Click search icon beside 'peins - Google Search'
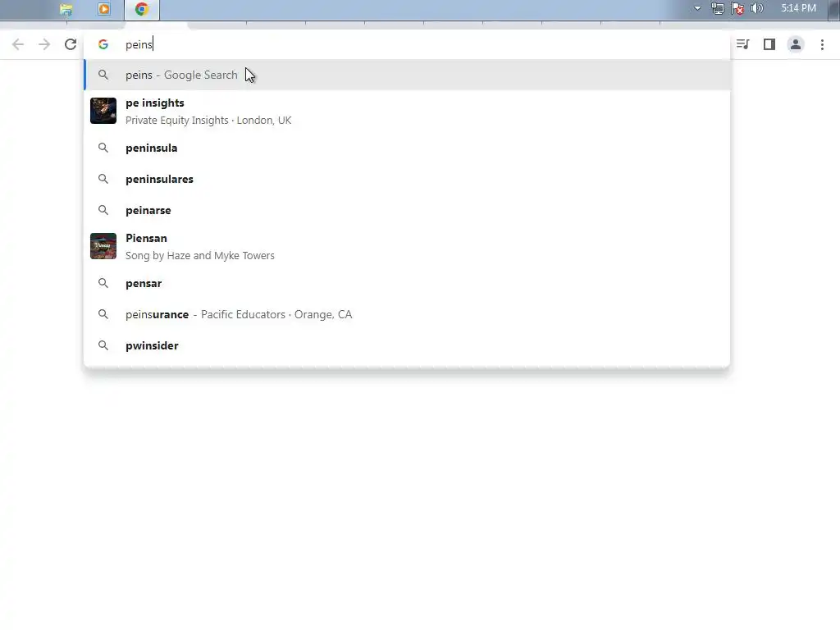The image size is (840, 630). (103, 75)
